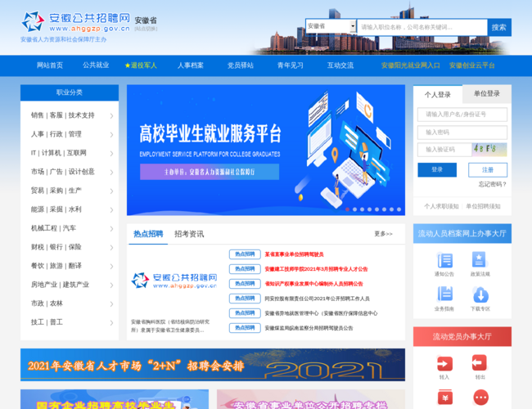Viewport: 532px width, 409px height.
Task: Open the 安徽阳光就业网入口 link
Action: tap(411, 65)
